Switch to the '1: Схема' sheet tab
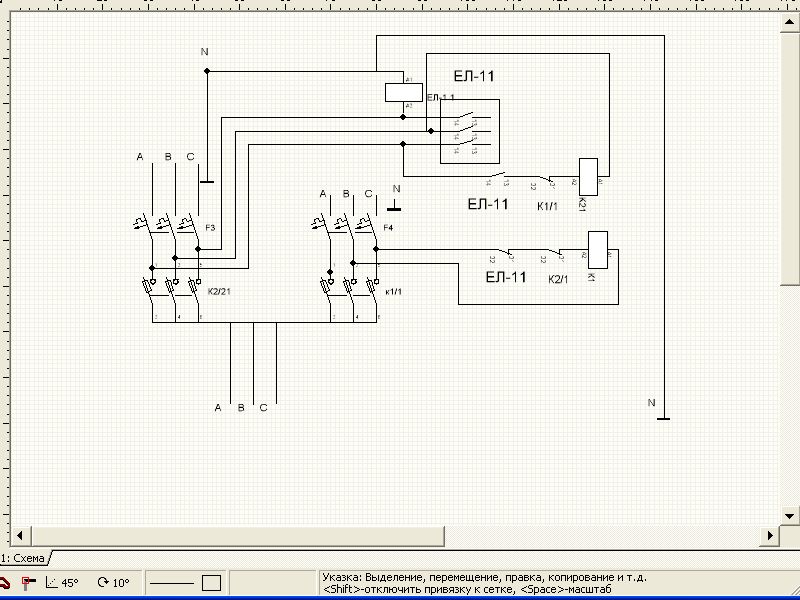 24,557
